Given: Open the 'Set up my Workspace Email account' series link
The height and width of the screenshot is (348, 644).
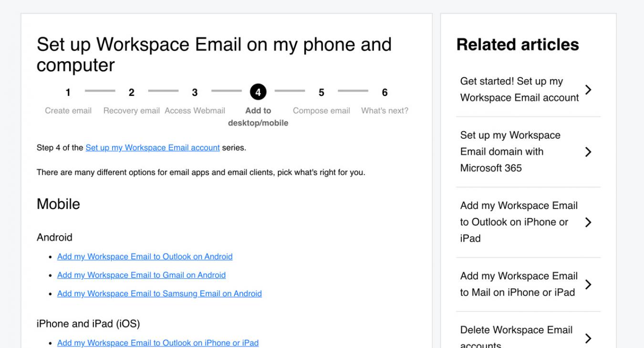Looking at the screenshot, I should [x=152, y=147].
